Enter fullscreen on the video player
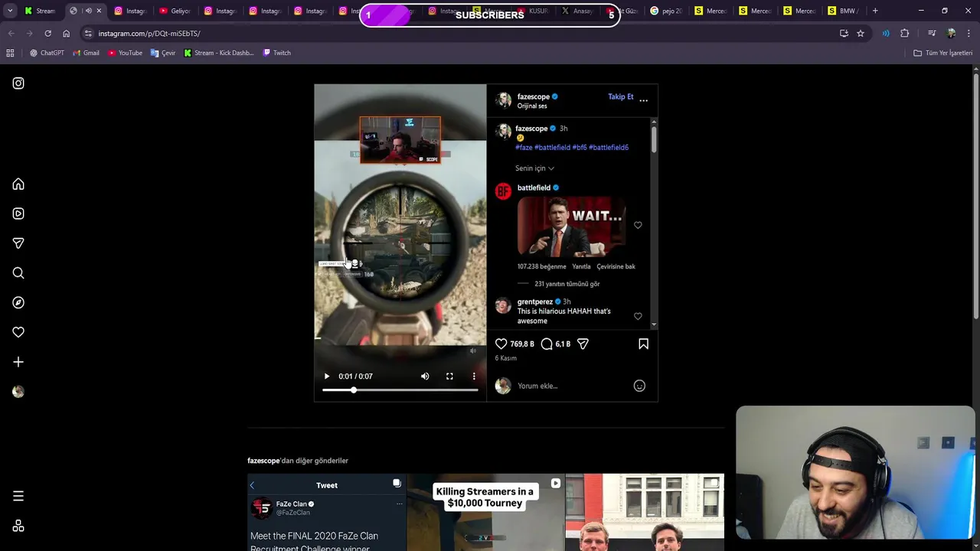The height and width of the screenshot is (551, 980). [x=449, y=377]
